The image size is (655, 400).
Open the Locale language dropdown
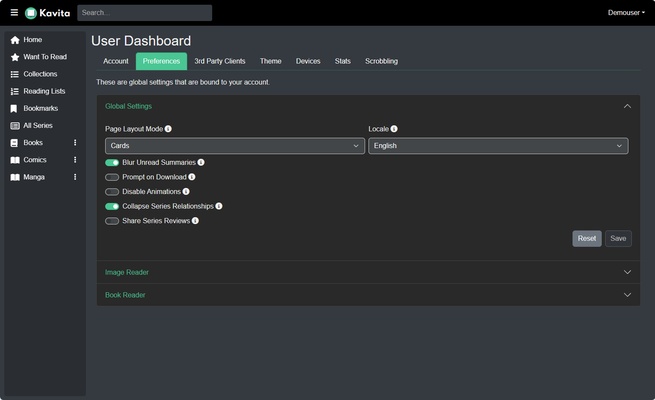click(498, 146)
